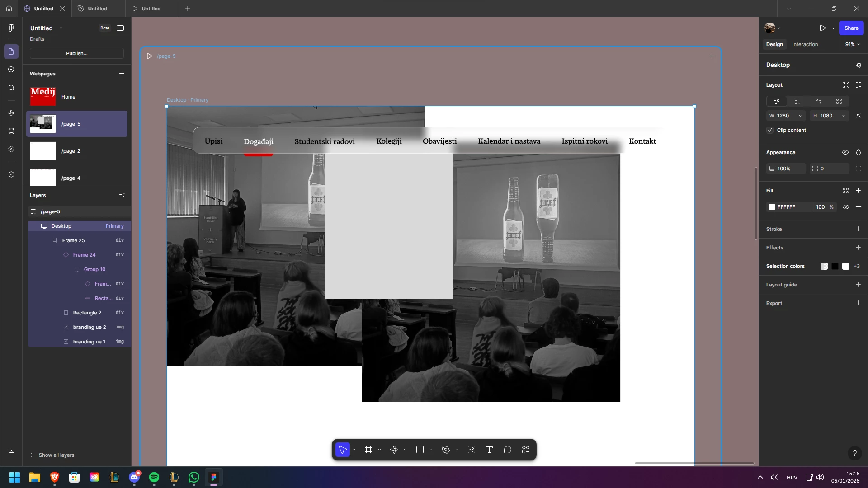
Task: Open the Search panel in the sidebar
Action: pyautogui.click(x=11, y=88)
